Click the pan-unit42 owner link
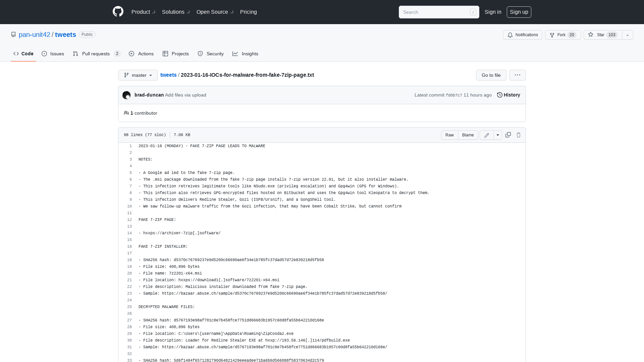 [35, 35]
